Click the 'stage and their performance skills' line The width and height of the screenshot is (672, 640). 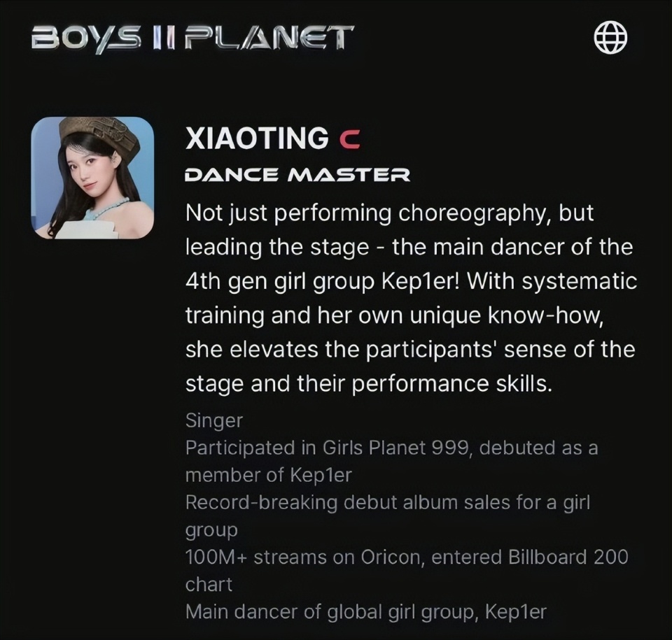coord(369,384)
